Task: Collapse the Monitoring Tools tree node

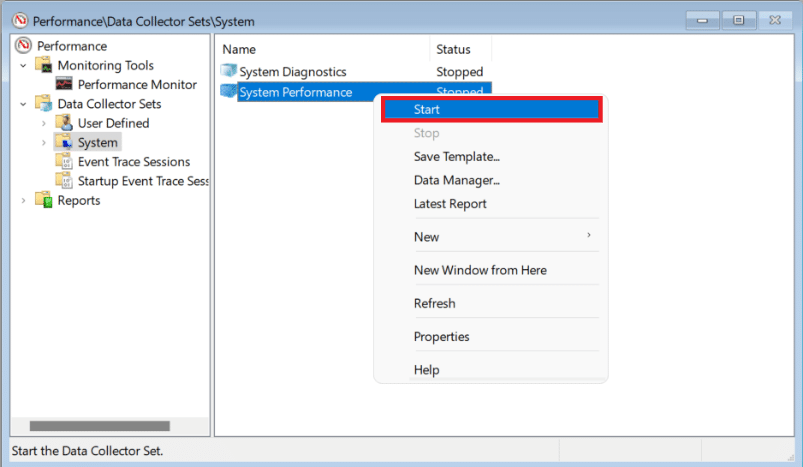Action: pos(23,66)
